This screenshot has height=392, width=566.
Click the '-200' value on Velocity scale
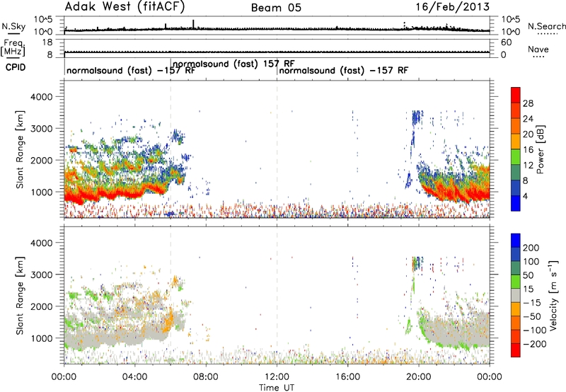[x=535, y=344]
